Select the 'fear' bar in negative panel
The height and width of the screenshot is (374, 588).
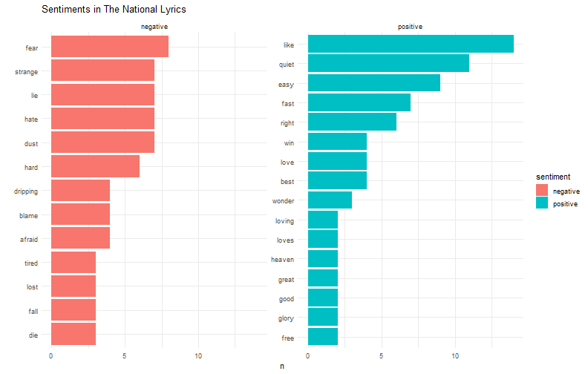tap(110, 47)
